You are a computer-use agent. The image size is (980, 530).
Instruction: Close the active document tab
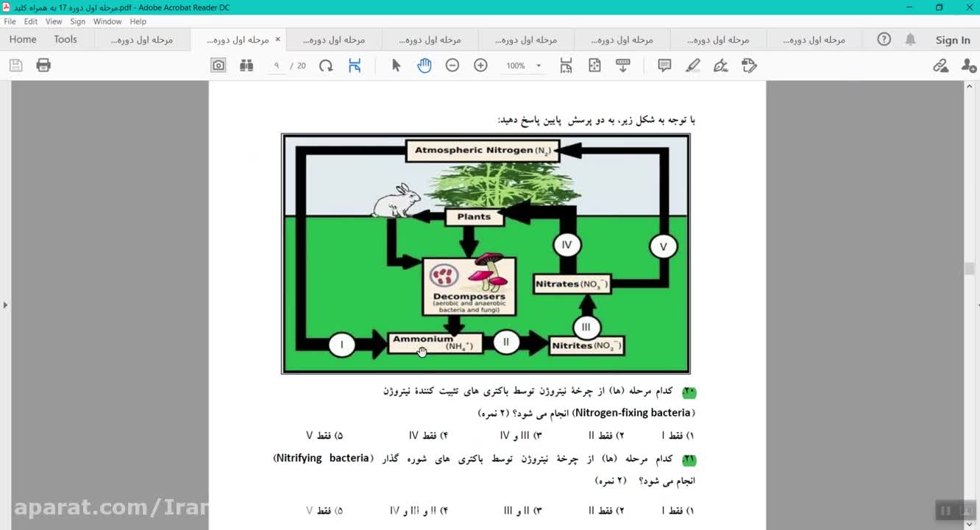277,40
